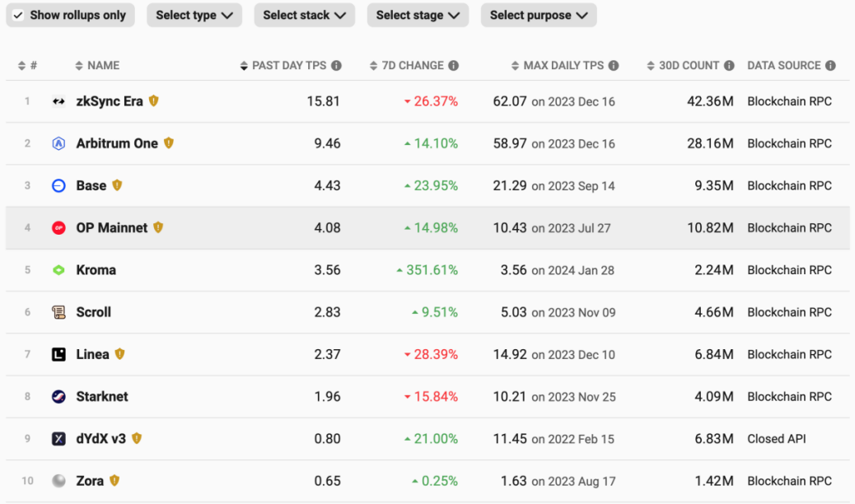Click the Closed API data source cell
This screenshot has height=504, width=855.
777,439
